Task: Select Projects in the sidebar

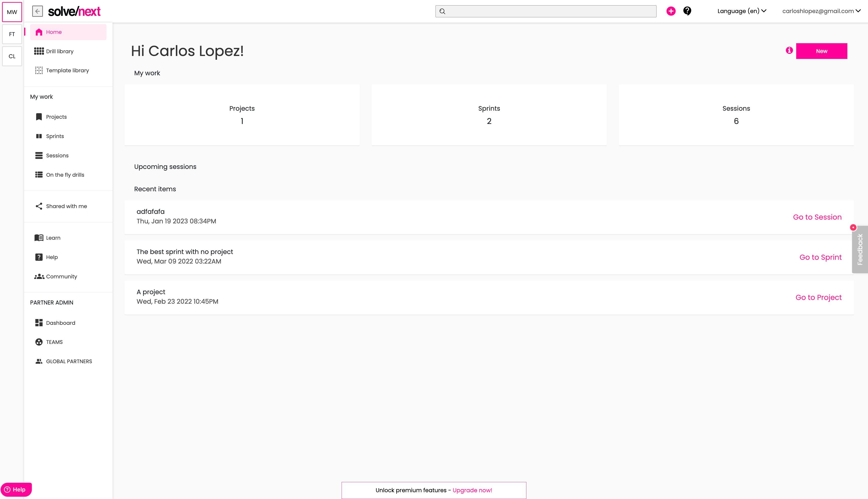Action: click(x=56, y=116)
